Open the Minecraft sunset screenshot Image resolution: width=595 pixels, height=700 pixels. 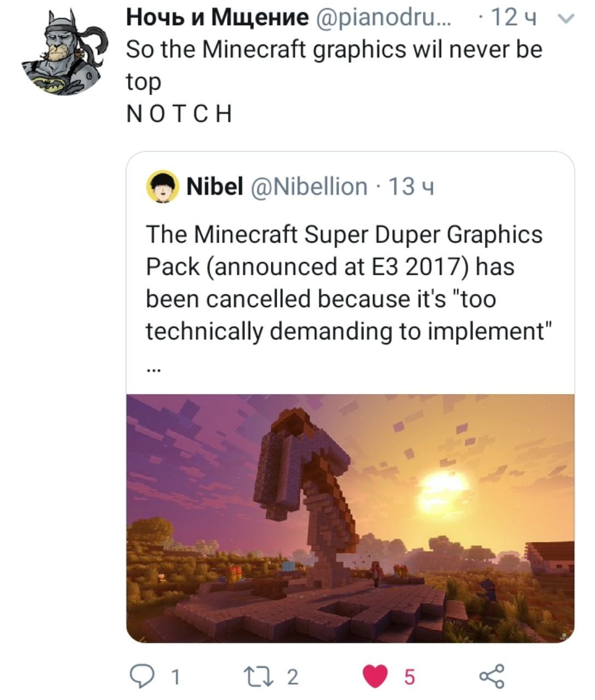[350, 518]
